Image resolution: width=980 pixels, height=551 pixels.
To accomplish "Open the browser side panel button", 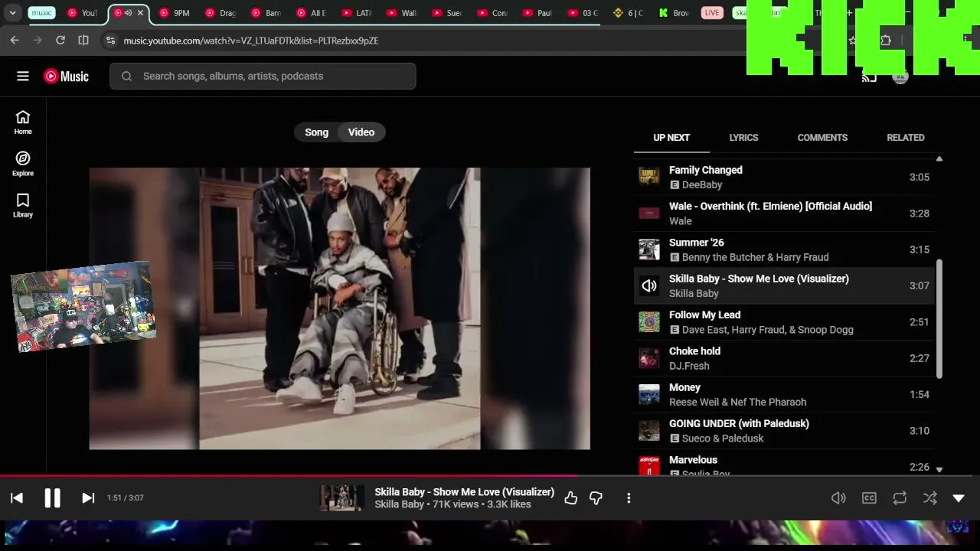I will point(83,41).
